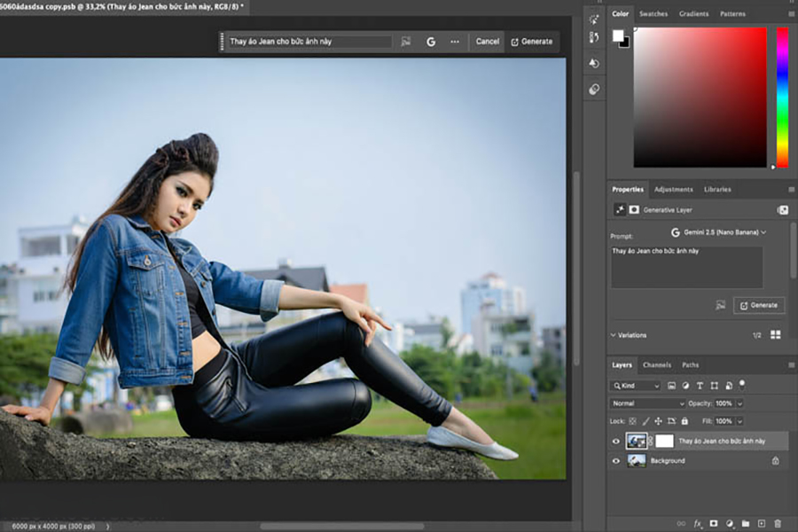Click the delete layer trash icon
This screenshot has height=532, width=798.
coord(778,524)
